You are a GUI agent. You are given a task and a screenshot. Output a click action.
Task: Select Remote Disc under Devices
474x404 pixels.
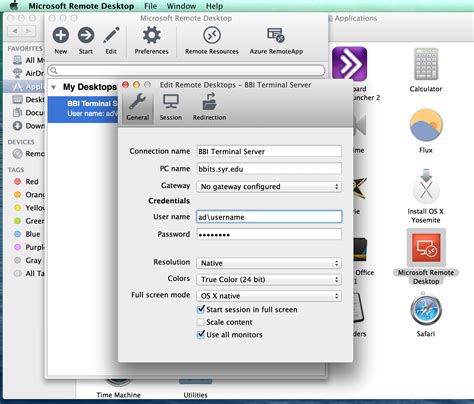[x=28, y=154]
